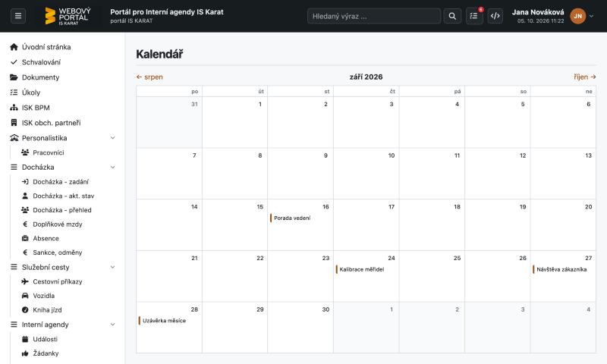
Task: Click the checklist icon beside Úkoly
Action: (x=14, y=92)
